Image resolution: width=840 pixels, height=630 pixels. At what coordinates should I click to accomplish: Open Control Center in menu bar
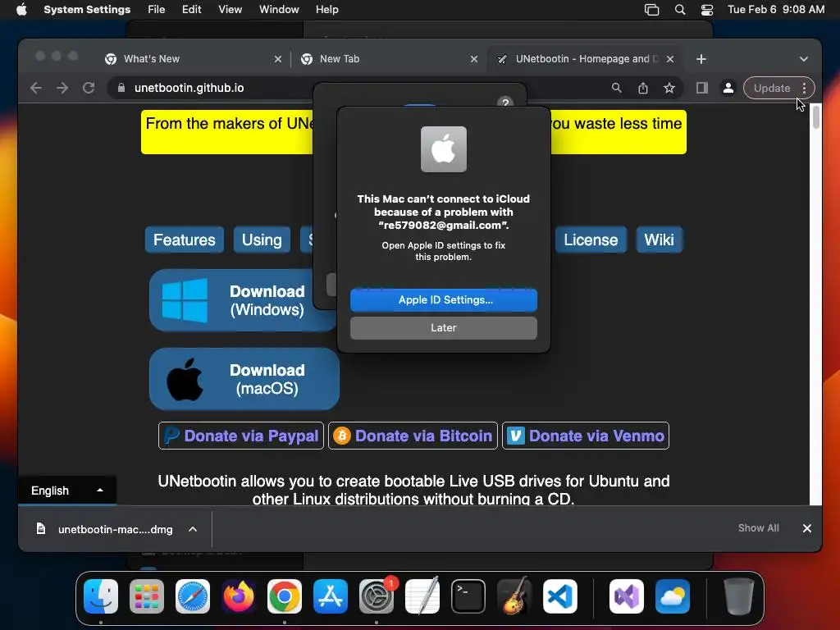click(x=707, y=10)
